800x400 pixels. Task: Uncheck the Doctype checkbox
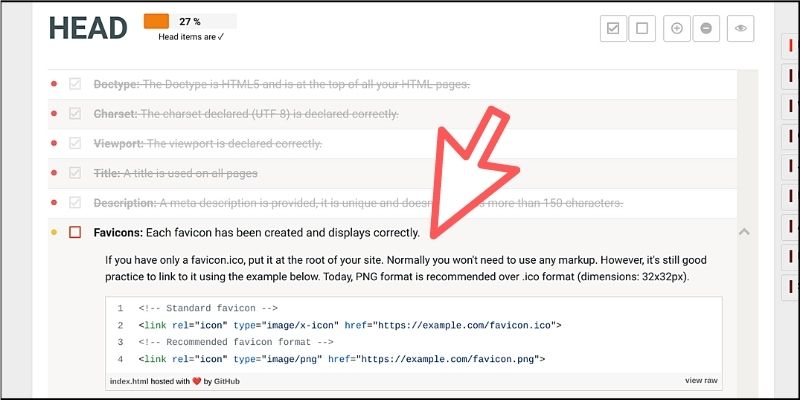(75, 84)
